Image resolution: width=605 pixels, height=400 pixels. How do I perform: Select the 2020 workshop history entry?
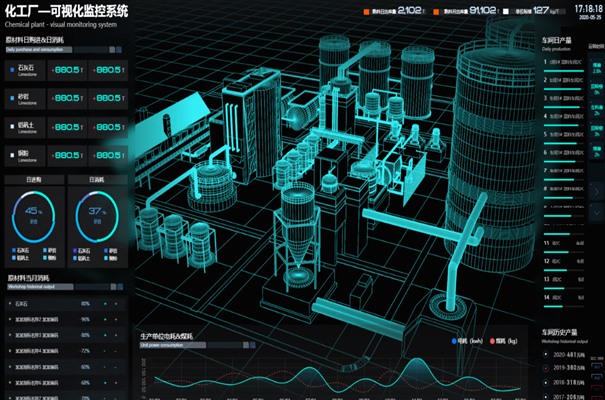coord(564,354)
